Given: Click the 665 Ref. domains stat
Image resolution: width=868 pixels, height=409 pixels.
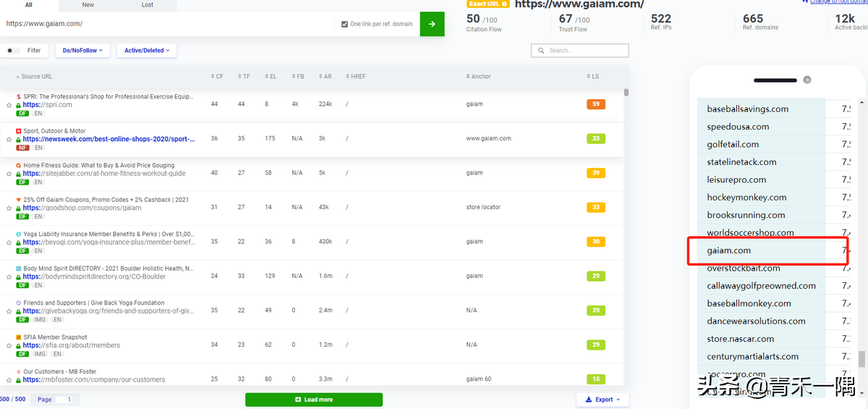Looking at the screenshot, I should 760,22.
